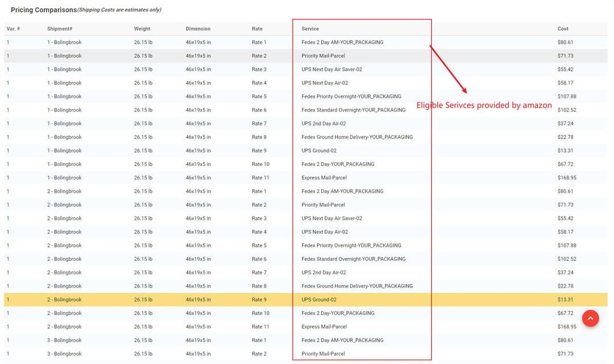Image resolution: width=614 pixels, height=364 pixels.
Task: Click Fedex 2 Day-YOUR_PACKAGING for shipment 2
Action: point(338,313)
